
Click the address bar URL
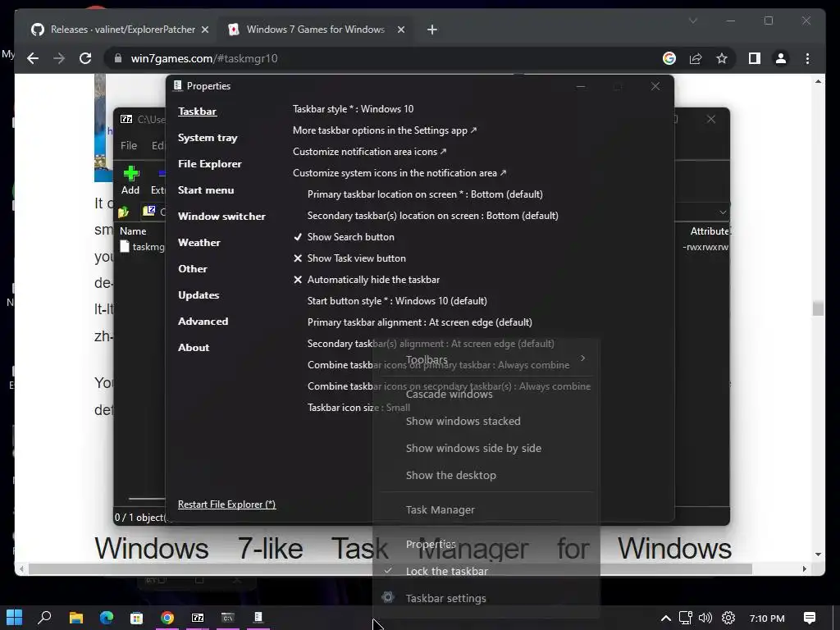204,58
